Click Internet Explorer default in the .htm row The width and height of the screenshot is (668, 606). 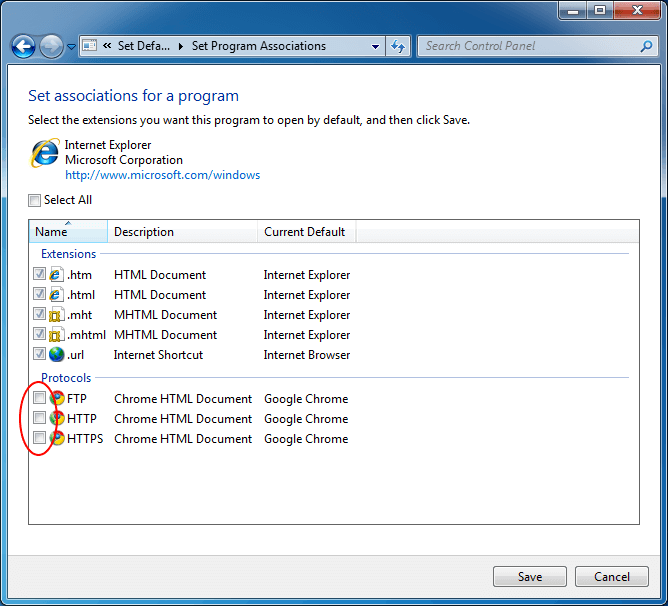tap(307, 275)
